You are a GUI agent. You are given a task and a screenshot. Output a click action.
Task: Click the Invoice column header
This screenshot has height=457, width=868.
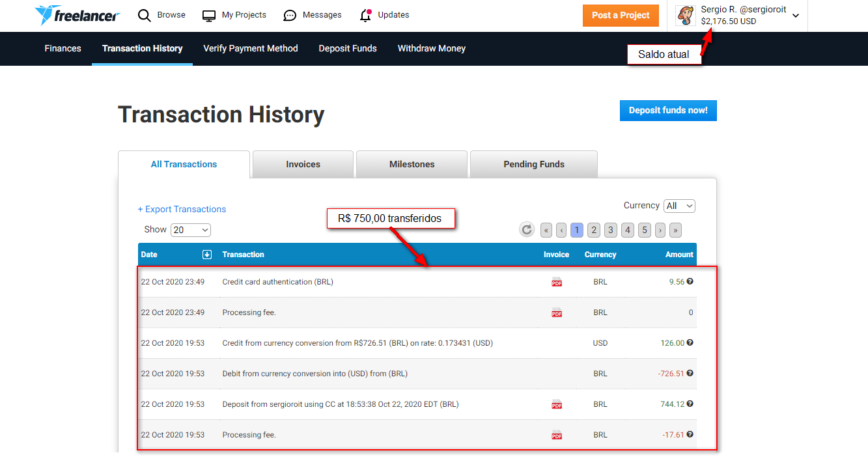pos(556,255)
